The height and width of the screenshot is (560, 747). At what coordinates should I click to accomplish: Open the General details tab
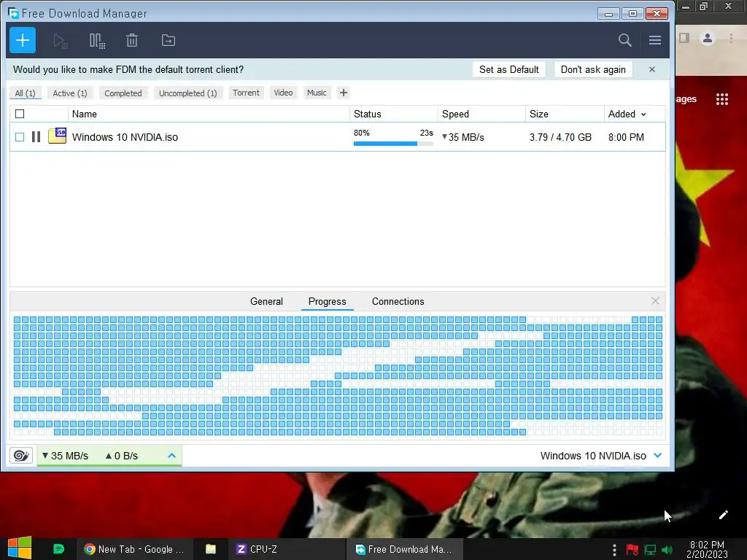tap(266, 301)
